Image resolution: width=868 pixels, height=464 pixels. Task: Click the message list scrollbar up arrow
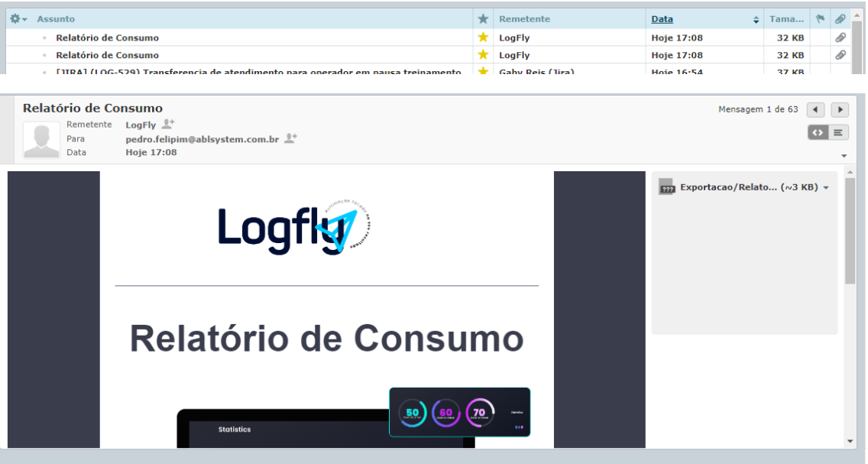[x=857, y=16]
